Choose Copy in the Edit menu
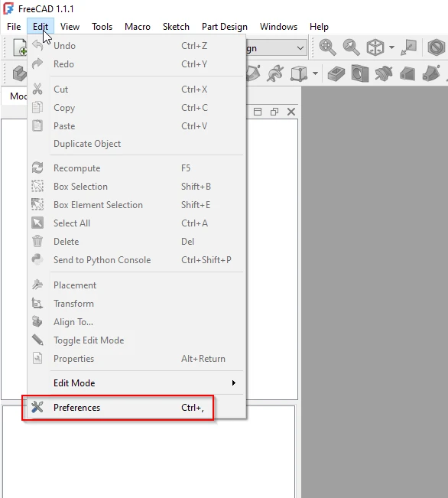The image size is (448, 498). tap(137, 108)
